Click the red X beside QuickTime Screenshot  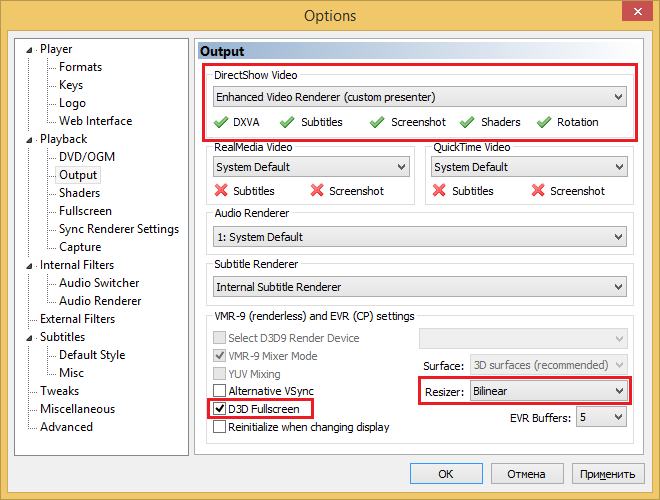[x=538, y=190]
